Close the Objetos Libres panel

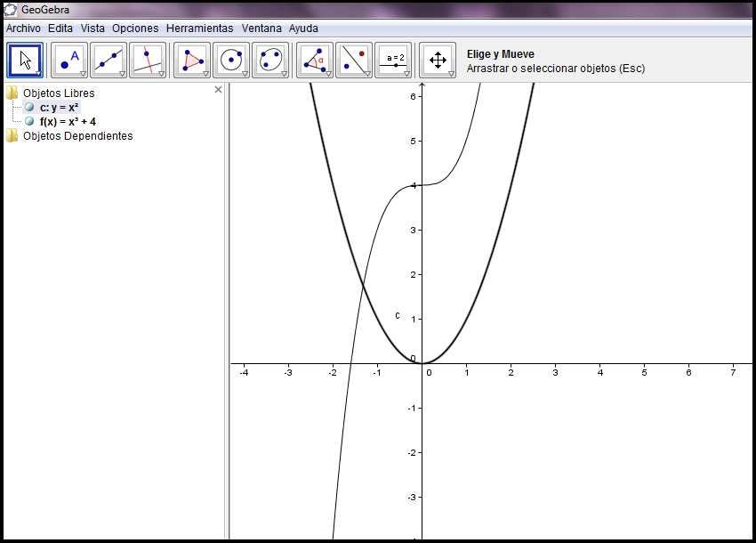pyautogui.click(x=218, y=90)
